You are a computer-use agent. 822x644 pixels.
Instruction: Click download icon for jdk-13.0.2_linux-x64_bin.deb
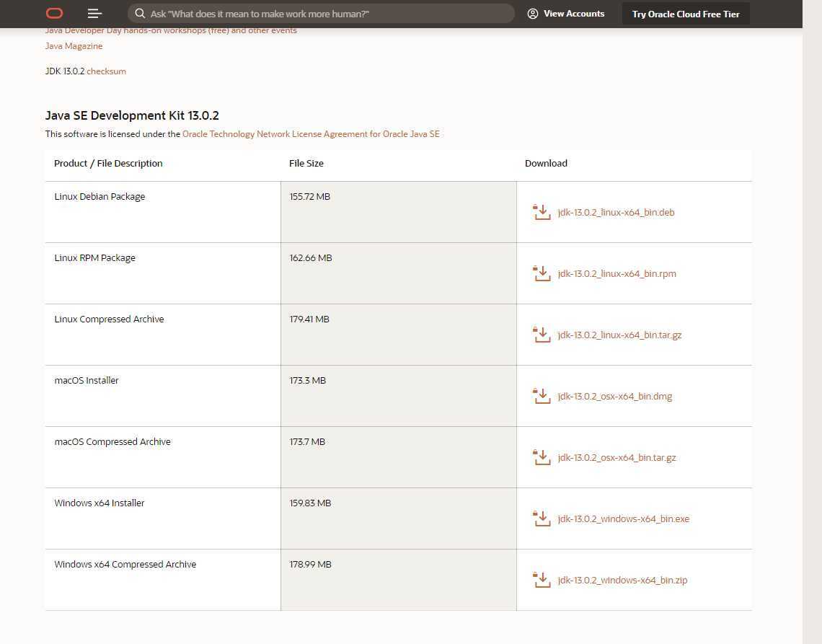[542, 213]
